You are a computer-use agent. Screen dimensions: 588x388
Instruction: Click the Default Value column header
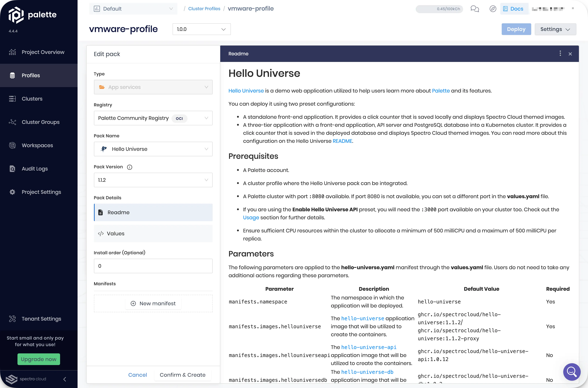click(481, 289)
